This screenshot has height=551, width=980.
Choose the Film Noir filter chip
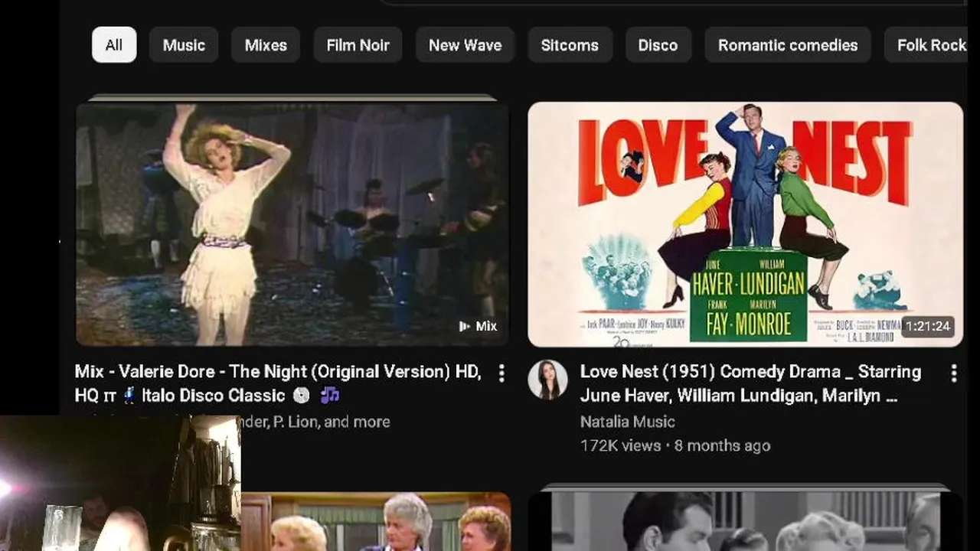tap(358, 45)
